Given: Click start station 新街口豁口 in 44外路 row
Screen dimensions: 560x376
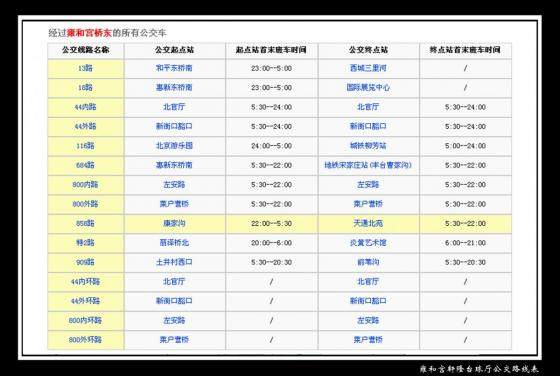Looking at the screenshot, I should (x=174, y=126).
